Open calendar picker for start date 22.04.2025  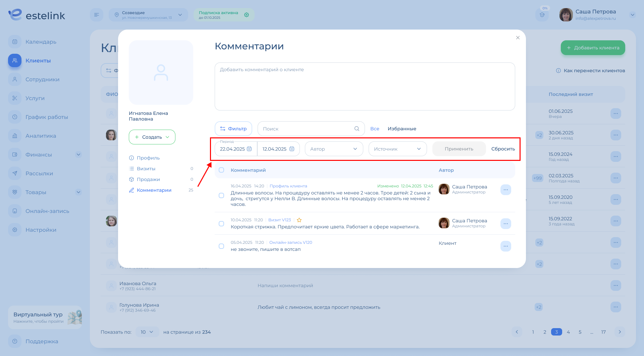coord(249,149)
